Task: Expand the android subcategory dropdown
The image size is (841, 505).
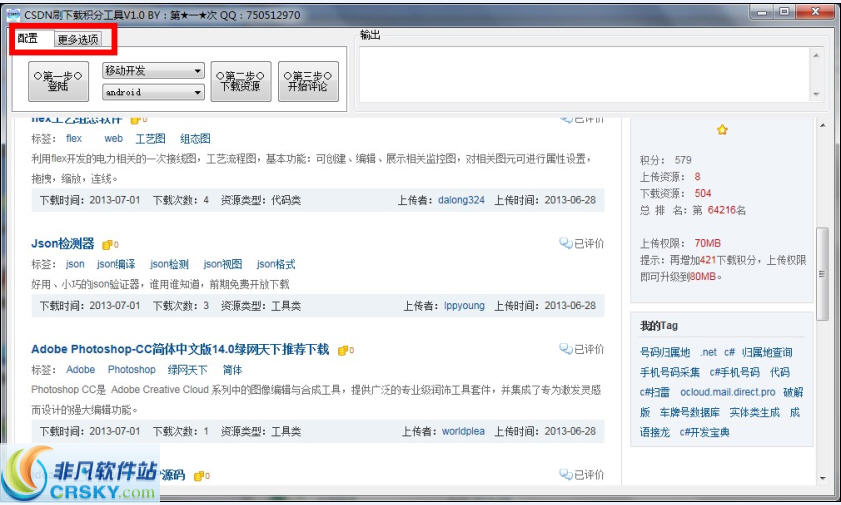Action: pyautogui.click(x=153, y=92)
